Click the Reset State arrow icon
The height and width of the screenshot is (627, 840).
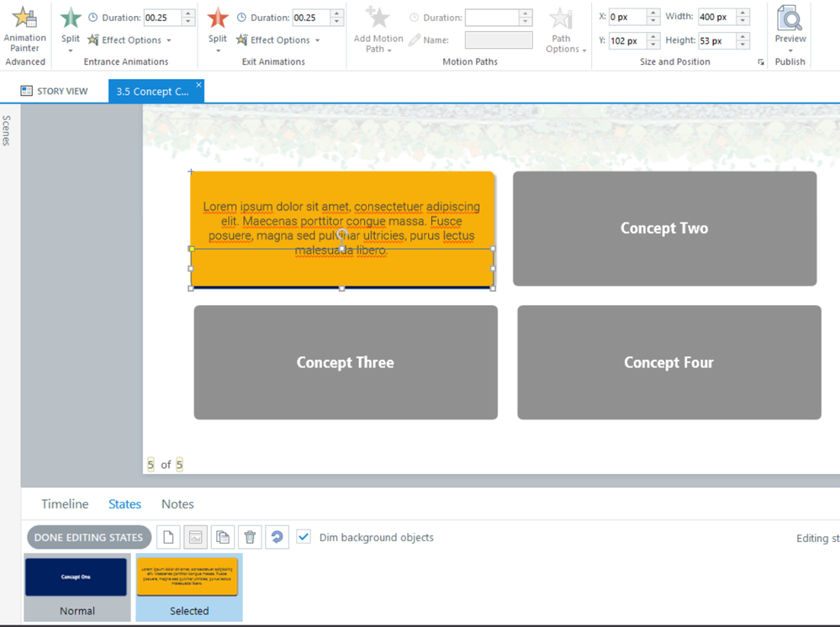point(277,537)
